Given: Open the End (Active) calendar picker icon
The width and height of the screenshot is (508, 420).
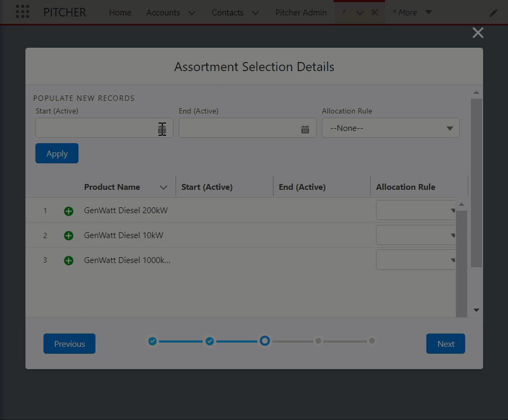Looking at the screenshot, I should click(305, 129).
